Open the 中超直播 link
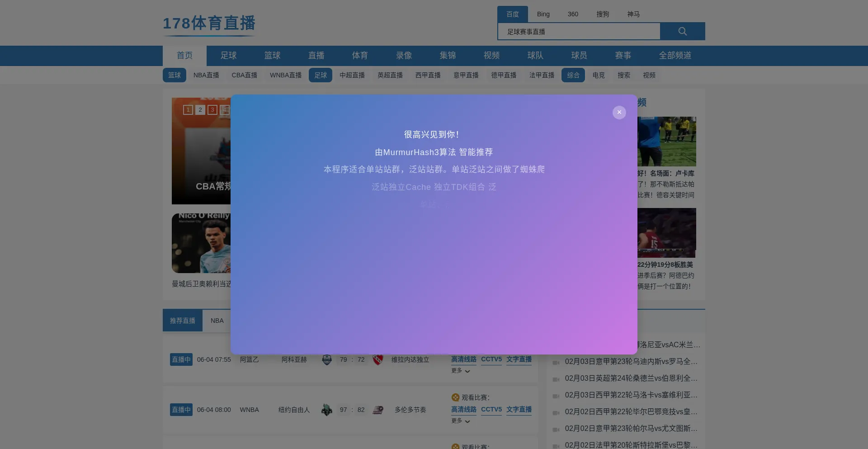 click(352, 75)
